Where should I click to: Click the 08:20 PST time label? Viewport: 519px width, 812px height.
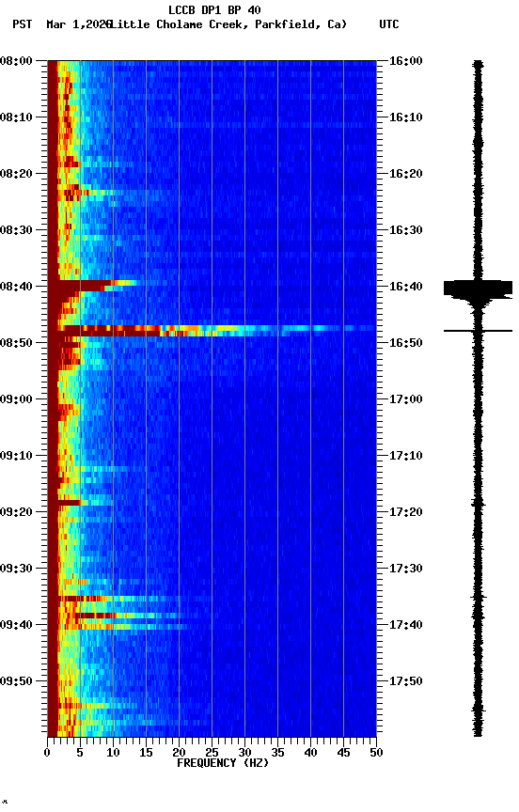pyautogui.click(x=16, y=174)
